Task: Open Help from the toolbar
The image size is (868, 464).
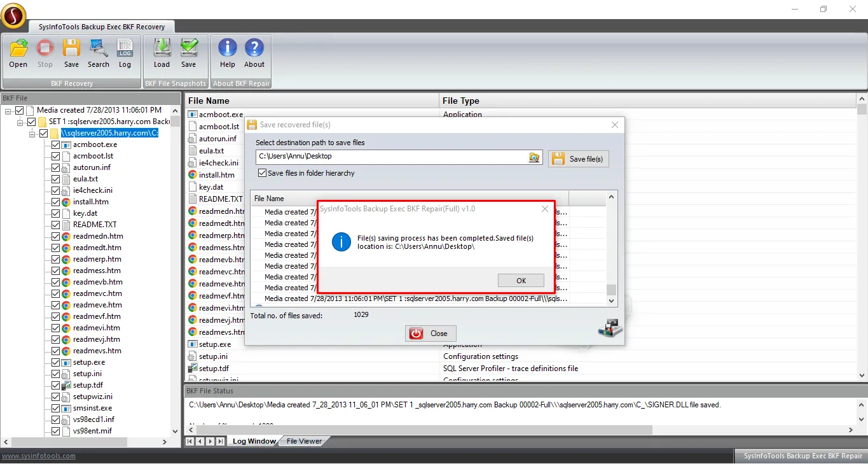Action: click(228, 48)
